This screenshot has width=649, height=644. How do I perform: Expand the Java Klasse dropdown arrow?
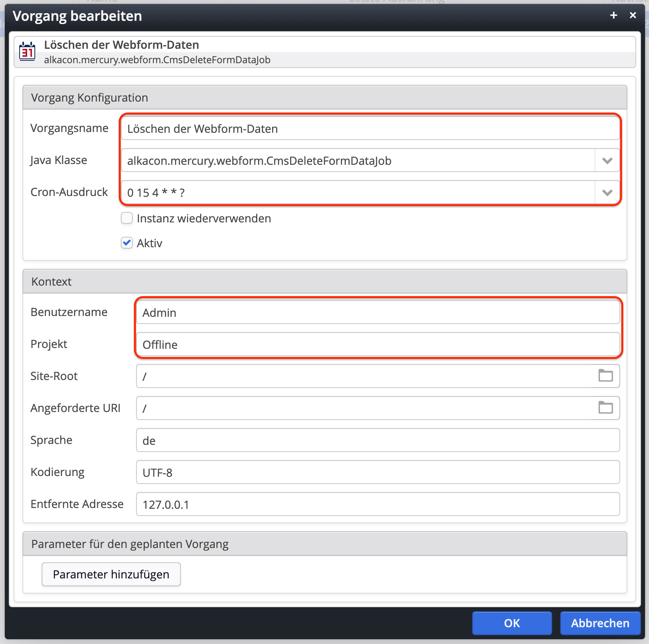click(x=607, y=161)
